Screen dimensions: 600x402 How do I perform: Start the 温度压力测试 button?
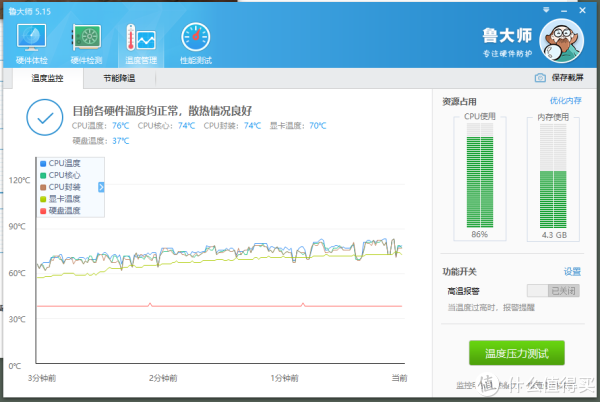(x=517, y=353)
